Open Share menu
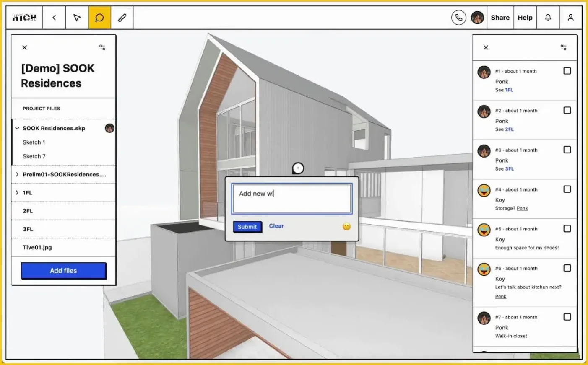Viewport: 588px width, 365px height. pos(500,18)
